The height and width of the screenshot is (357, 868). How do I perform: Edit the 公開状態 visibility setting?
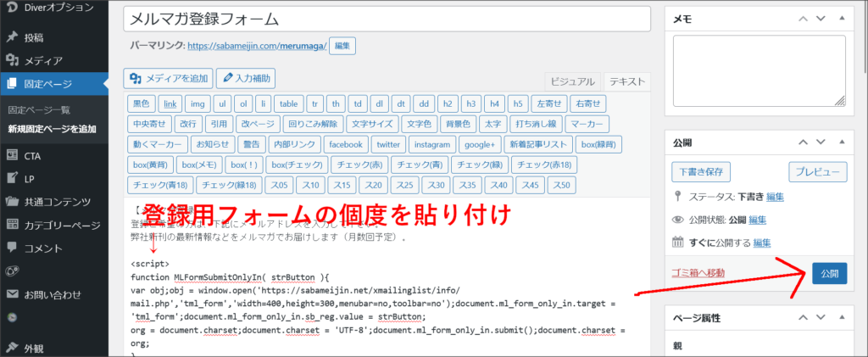tap(757, 220)
